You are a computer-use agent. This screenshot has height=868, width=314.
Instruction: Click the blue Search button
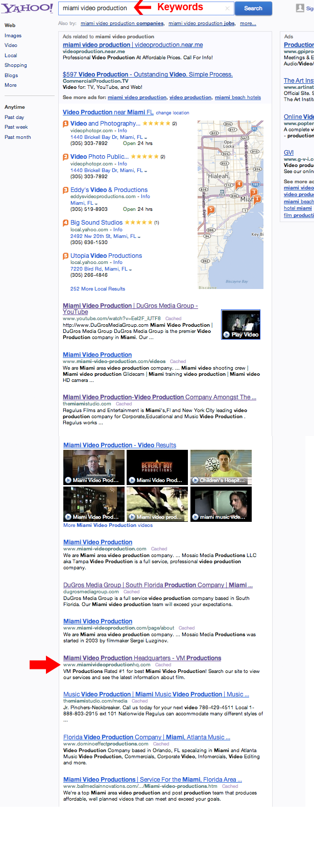tap(253, 8)
